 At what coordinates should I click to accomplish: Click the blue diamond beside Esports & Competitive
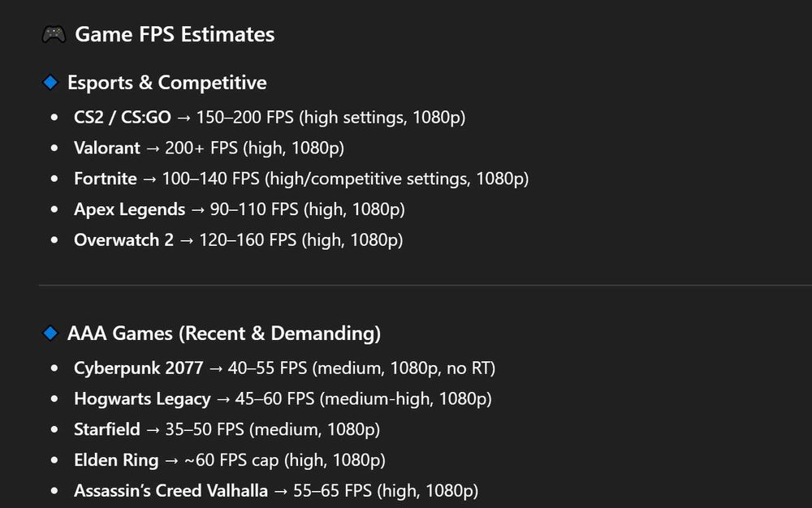(50, 82)
